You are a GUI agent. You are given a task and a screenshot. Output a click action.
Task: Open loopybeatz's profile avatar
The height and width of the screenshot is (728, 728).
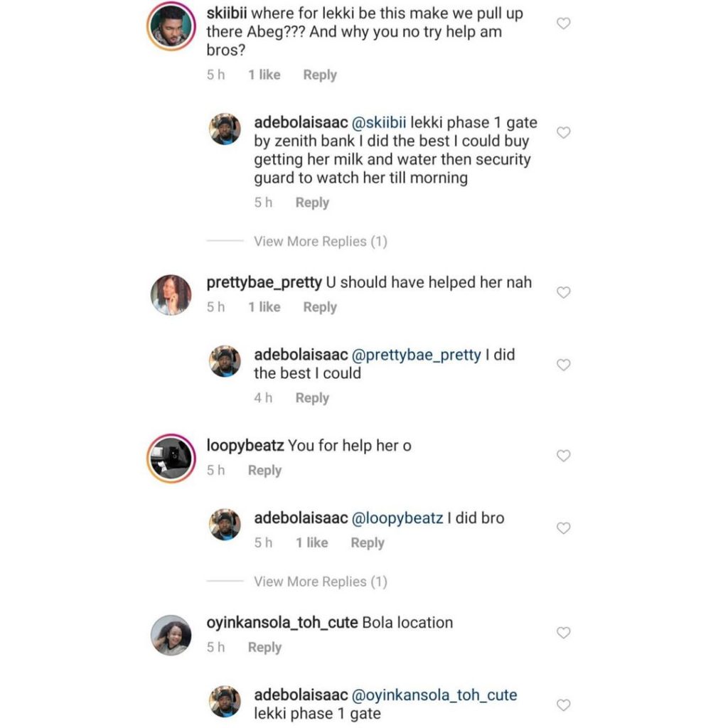[x=171, y=456]
